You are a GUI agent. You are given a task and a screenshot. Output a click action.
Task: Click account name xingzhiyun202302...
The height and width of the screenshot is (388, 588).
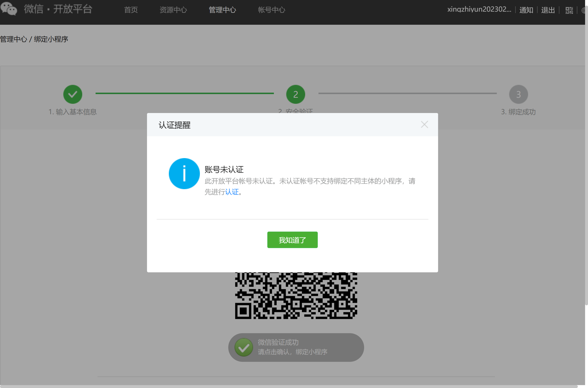tap(479, 9)
